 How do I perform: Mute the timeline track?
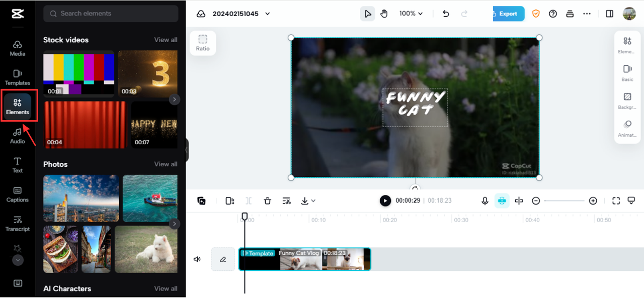[x=197, y=259]
